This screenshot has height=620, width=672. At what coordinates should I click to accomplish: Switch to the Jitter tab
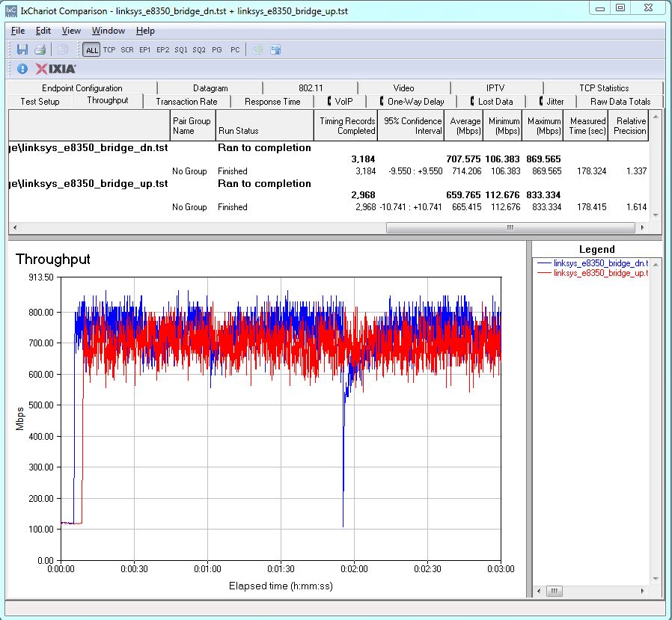552,102
